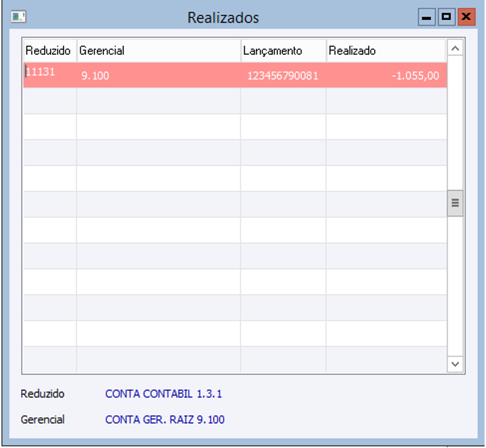Image resolution: width=486 pixels, height=448 pixels.
Task: Select the Realizado value -1.055,00
Action: pos(386,75)
